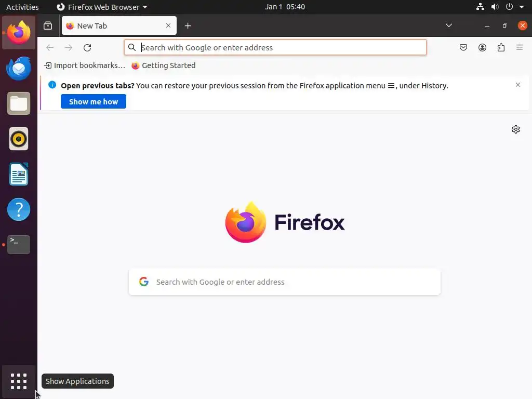
Task: Open Rhythmbox music player from dock
Action: pos(19,139)
